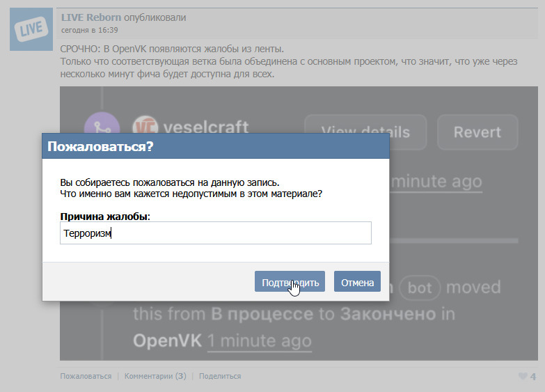Click dialog text 'Вы собираетесь пожаловаться'
Image resolution: width=545 pixels, height=392 pixels.
[x=170, y=182]
